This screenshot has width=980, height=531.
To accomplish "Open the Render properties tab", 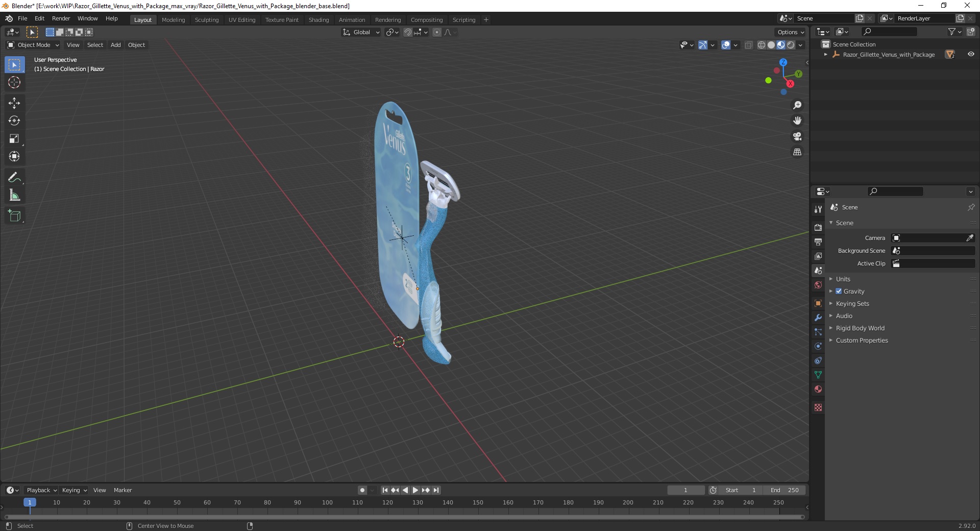I will tap(818, 227).
